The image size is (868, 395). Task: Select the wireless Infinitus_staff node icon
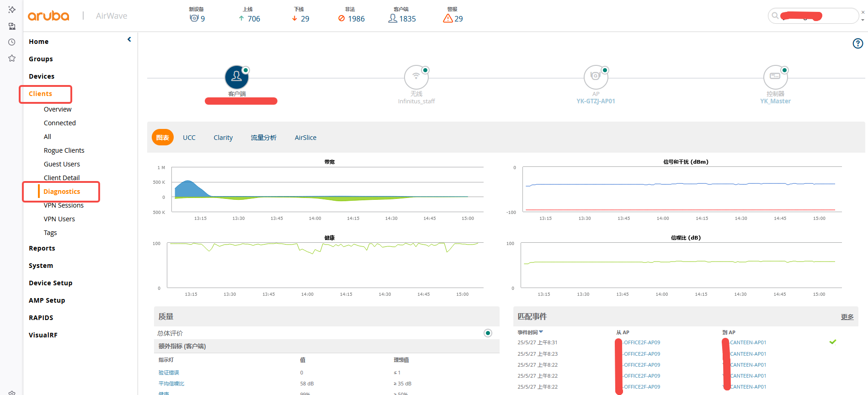tap(416, 77)
